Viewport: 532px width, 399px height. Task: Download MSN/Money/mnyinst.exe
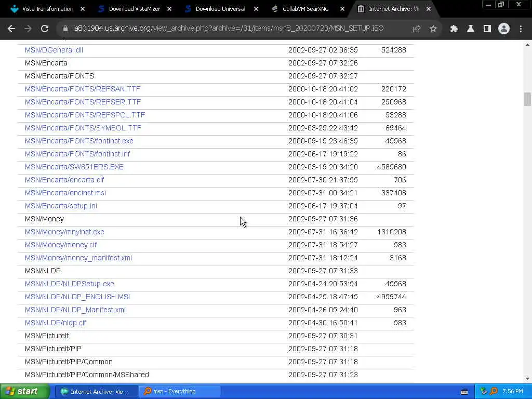coord(64,232)
